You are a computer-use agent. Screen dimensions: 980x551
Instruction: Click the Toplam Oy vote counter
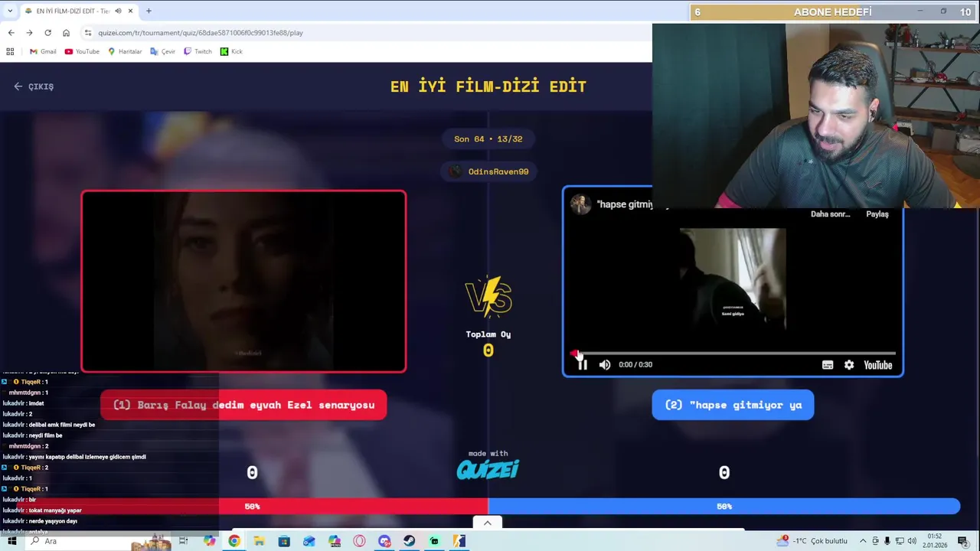click(488, 343)
